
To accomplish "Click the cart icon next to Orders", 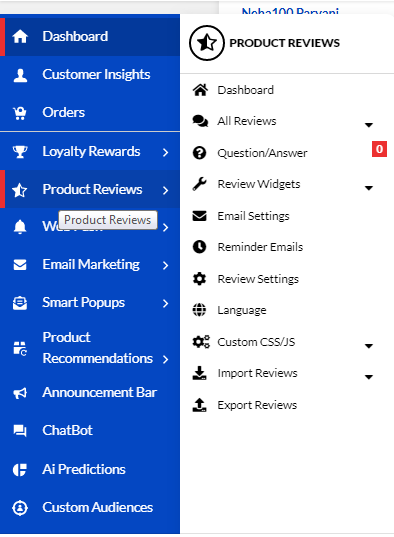I will pos(20,113).
